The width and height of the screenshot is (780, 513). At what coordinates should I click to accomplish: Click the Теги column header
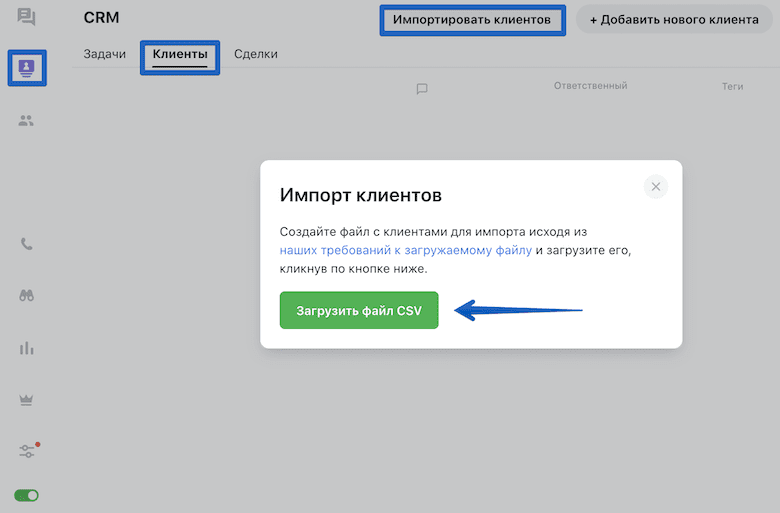[732, 86]
